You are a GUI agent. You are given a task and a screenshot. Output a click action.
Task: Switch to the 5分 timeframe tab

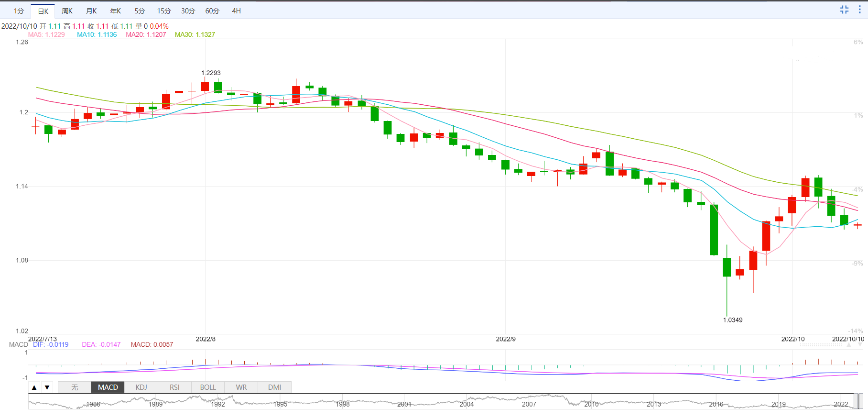point(140,11)
